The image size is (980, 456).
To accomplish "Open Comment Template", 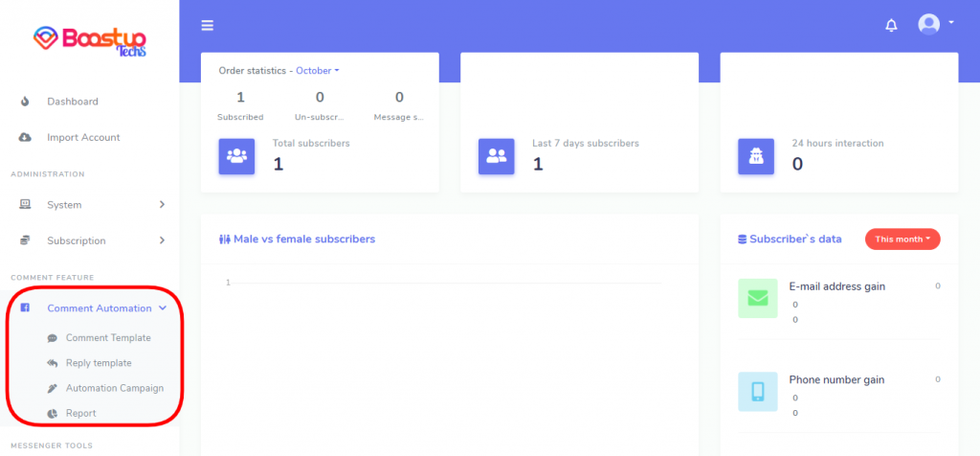I will tap(108, 338).
